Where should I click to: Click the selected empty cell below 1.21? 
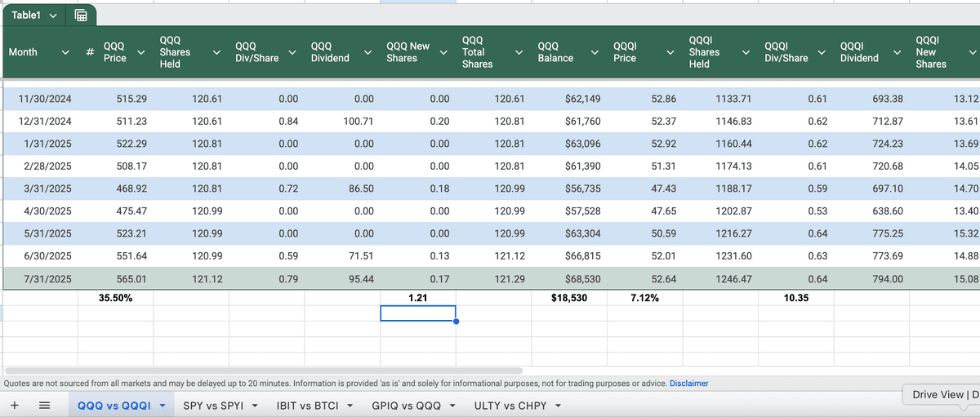click(418, 313)
